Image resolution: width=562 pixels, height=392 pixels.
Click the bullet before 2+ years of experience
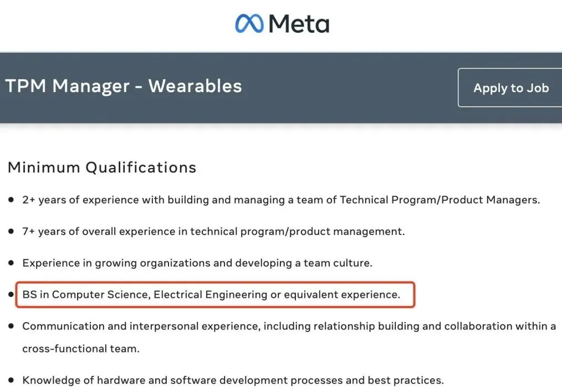[11, 200]
